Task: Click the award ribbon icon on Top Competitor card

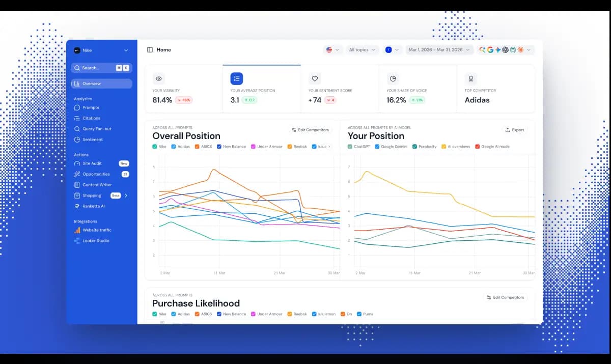Action: [x=471, y=79]
